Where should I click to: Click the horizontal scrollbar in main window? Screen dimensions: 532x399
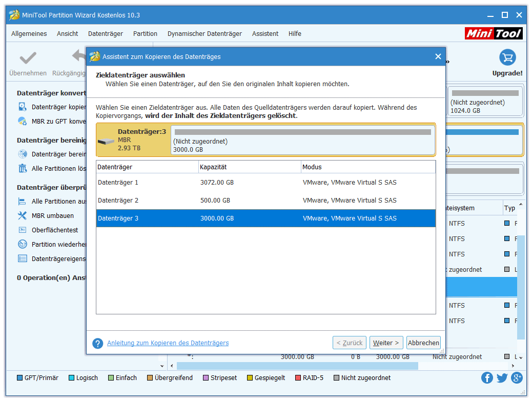298,366
